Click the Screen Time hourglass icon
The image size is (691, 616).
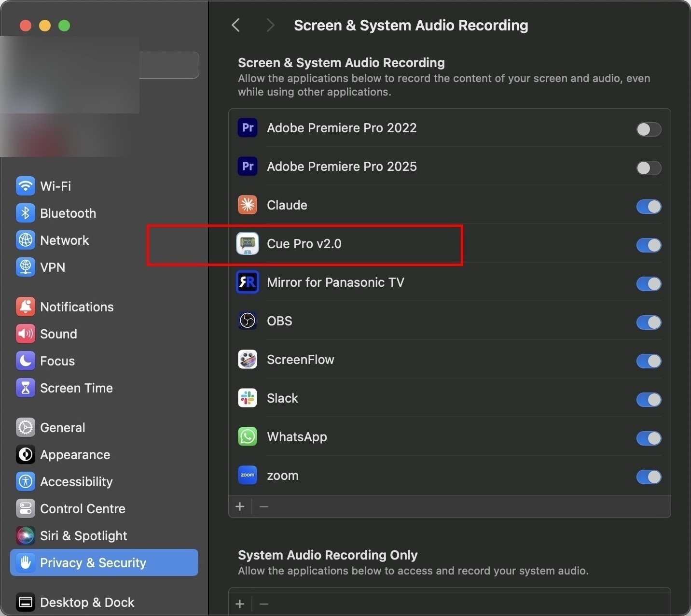pos(25,388)
